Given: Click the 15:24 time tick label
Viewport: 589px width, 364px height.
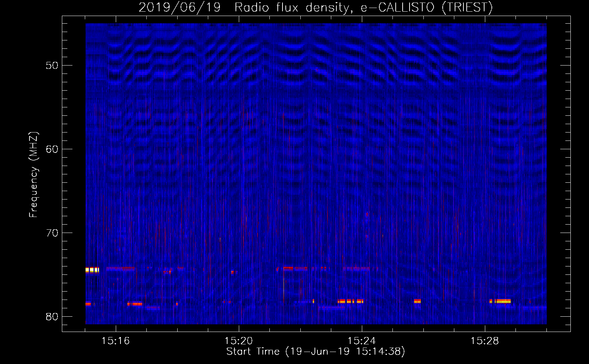Looking at the screenshot, I should coord(361,341).
